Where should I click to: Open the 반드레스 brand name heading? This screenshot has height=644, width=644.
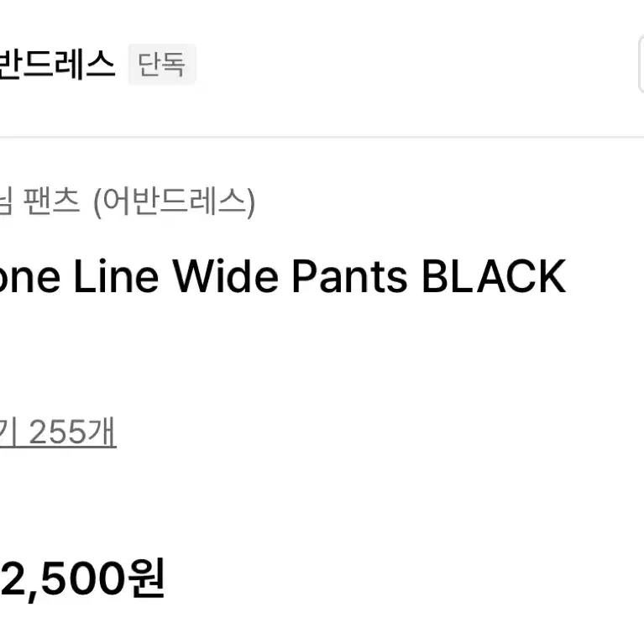[57, 64]
